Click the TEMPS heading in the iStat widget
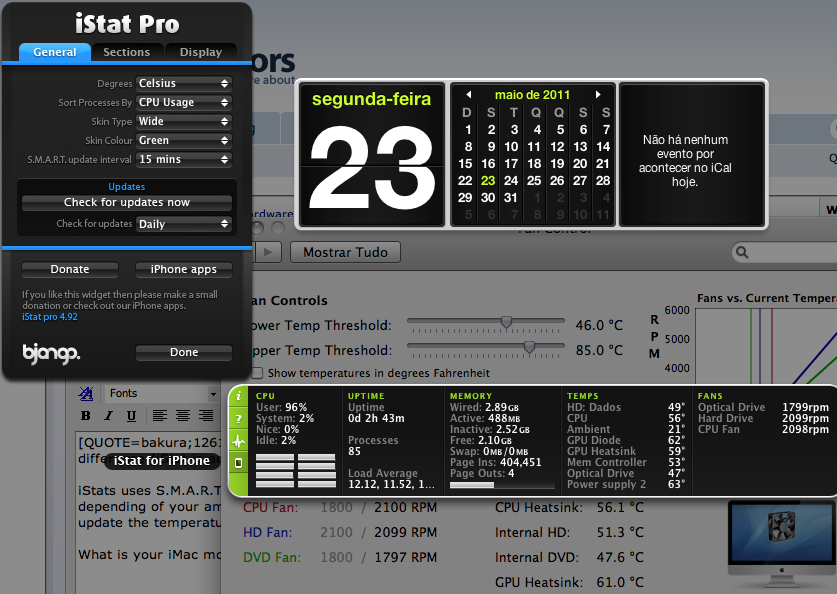Screen dimensions: 837x594 coord(583,396)
